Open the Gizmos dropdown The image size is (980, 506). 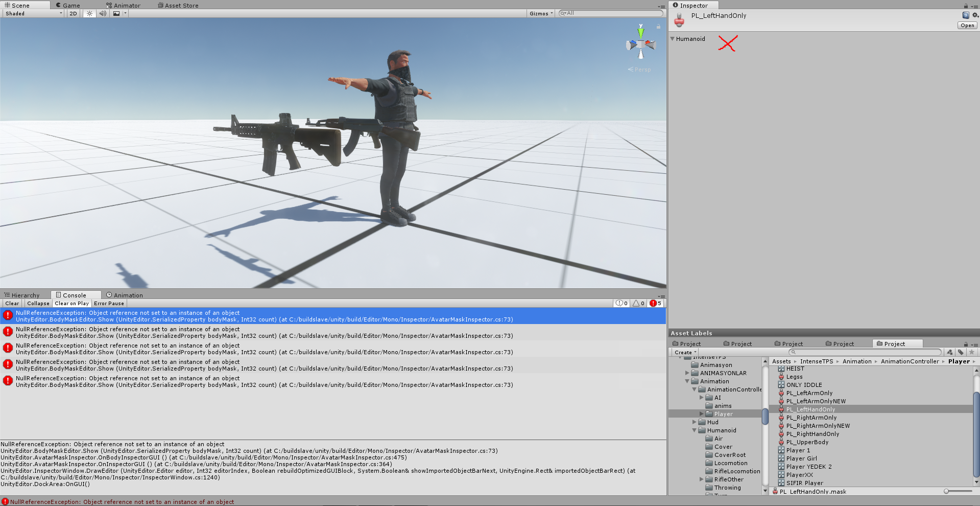(x=541, y=13)
